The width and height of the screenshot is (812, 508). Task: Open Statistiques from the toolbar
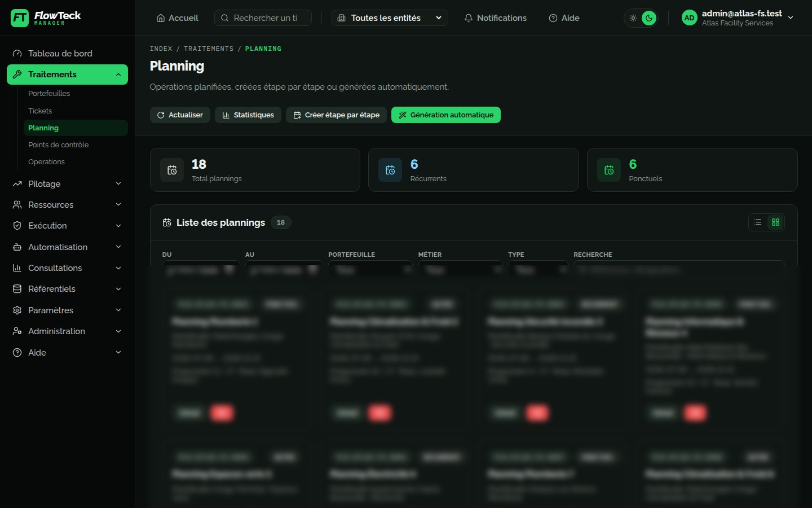248,115
